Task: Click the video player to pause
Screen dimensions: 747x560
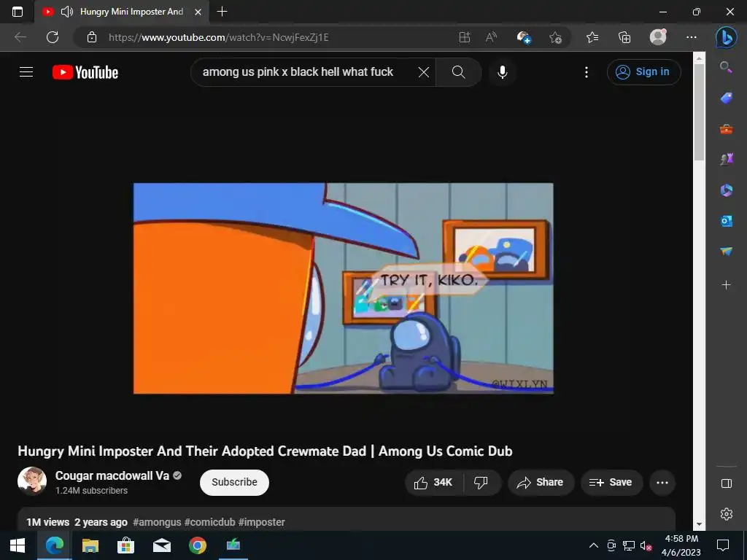Action: point(343,288)
